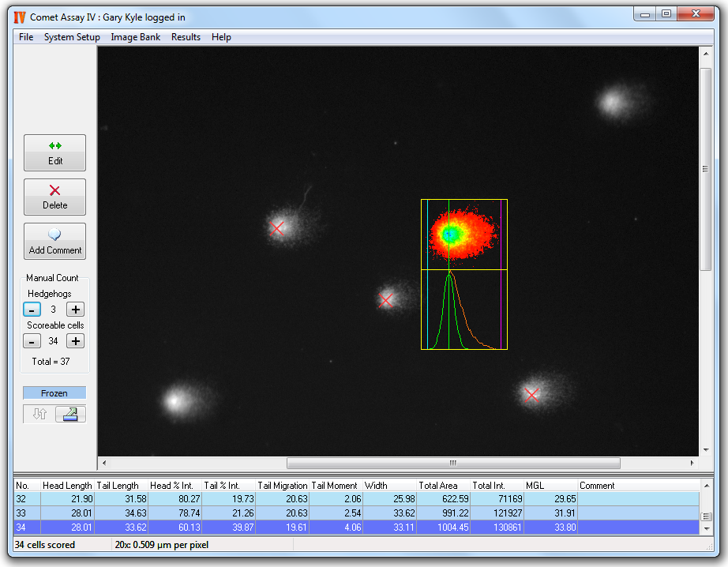
Task: Click the colorized comet head in scoring box
Action: 449,234
